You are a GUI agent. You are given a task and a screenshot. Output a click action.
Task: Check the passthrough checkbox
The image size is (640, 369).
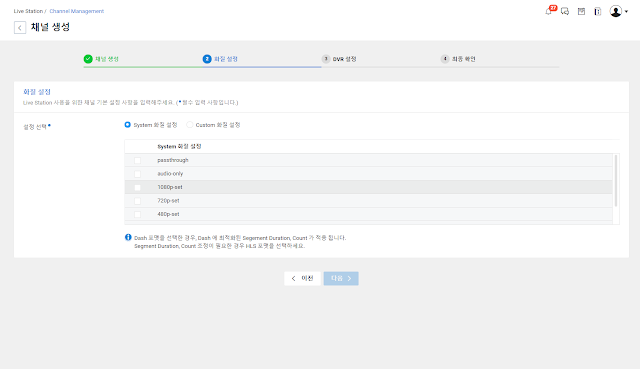[x=138, y=160]
